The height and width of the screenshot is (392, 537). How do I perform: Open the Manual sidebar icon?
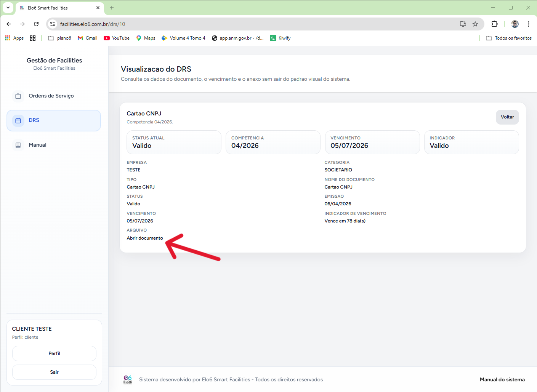point(18,145)
